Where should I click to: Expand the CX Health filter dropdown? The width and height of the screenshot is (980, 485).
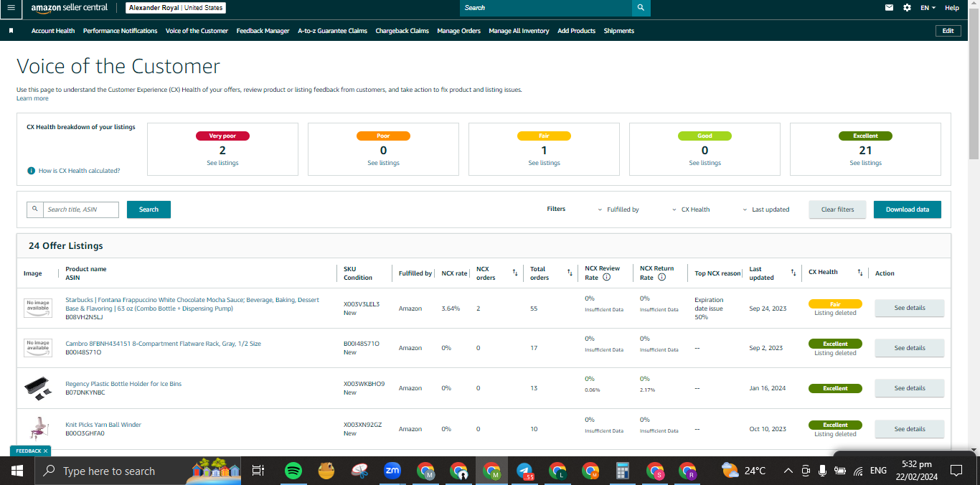tap(691, 209)
